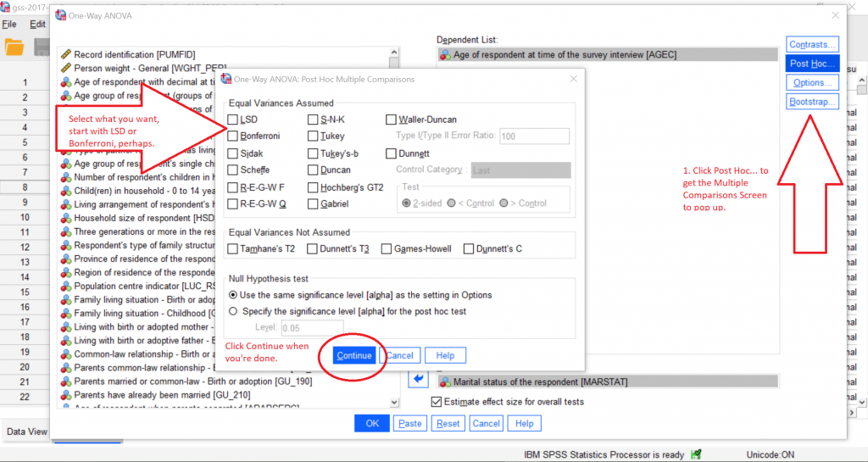This screenshot has height=462, width=868.
Task: Click Help in One-Way ANOVA dialog
Action: [x=524, y=423]
